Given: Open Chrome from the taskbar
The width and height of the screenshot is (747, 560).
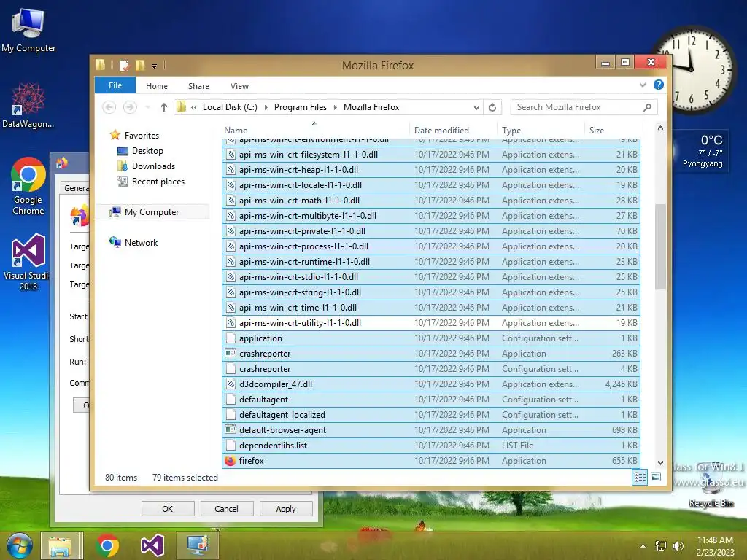Looking at the screenshot, I should pos(107,545).
